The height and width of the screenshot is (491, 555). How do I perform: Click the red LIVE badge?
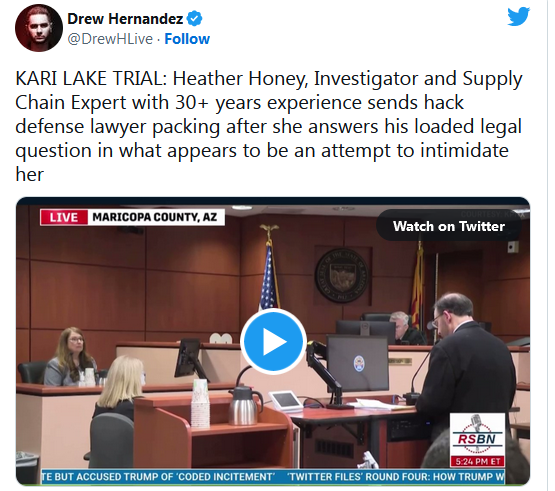[64, 217]
